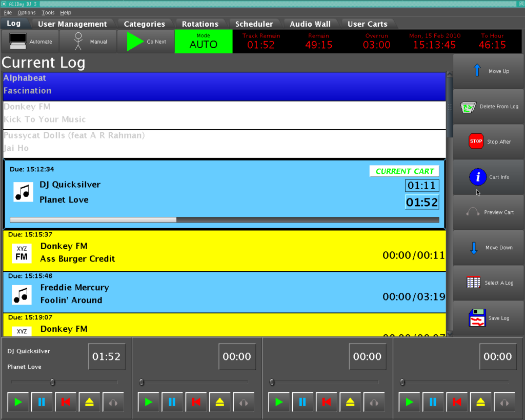This screenshot has height=420, width=525.
Task: Click the headphones preview icon on second deck
Action: click(244, 402)
